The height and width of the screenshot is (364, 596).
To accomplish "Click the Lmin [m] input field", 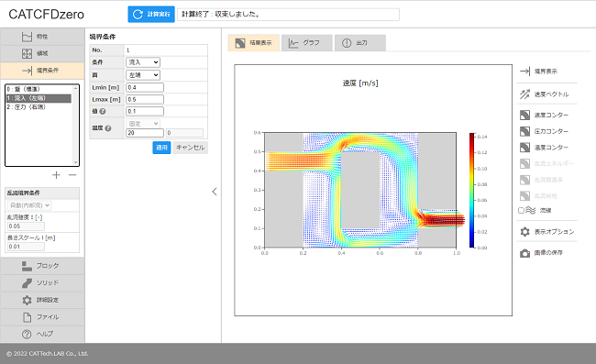I will click(x=145, y=87).
